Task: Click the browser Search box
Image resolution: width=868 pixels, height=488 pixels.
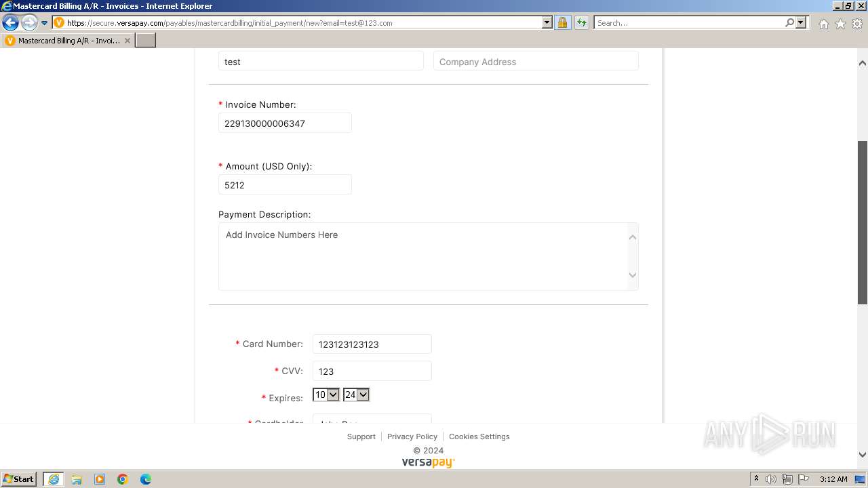Action: point(689,23)
